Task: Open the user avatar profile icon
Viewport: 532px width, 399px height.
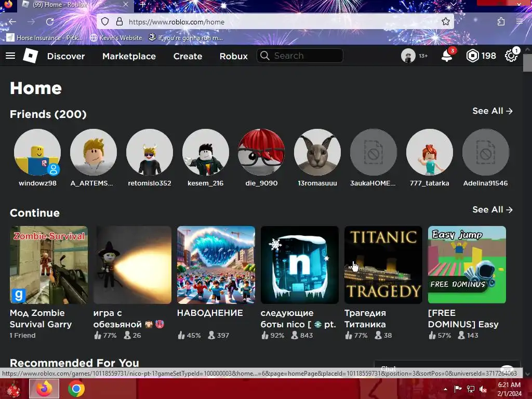Action: click(x=408, y=56)
